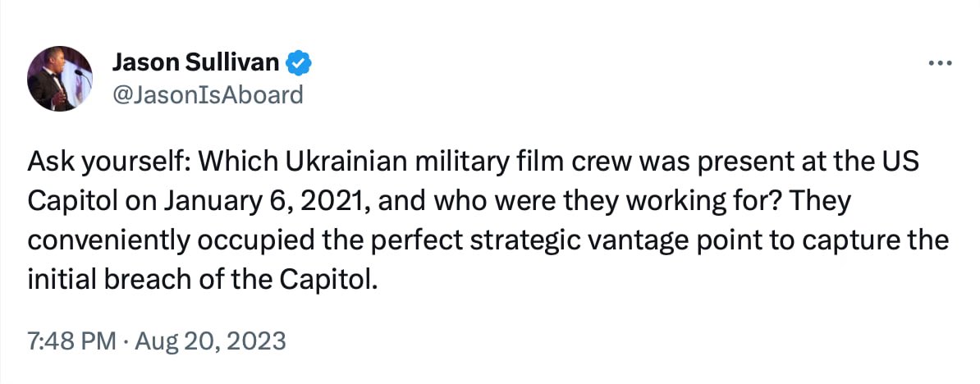Click the blue verified checkmark badge
980x384 pixels.
point(297,62)
